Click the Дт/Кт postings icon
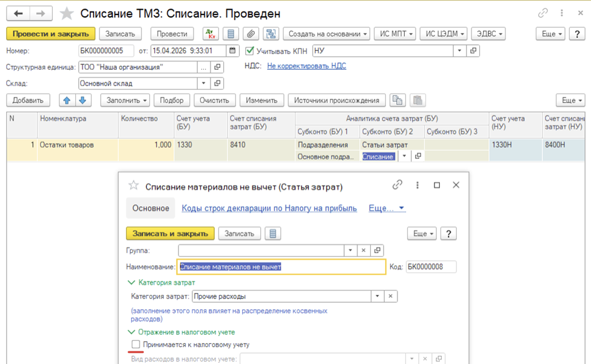Screen dimensions: 591x364 210,34
